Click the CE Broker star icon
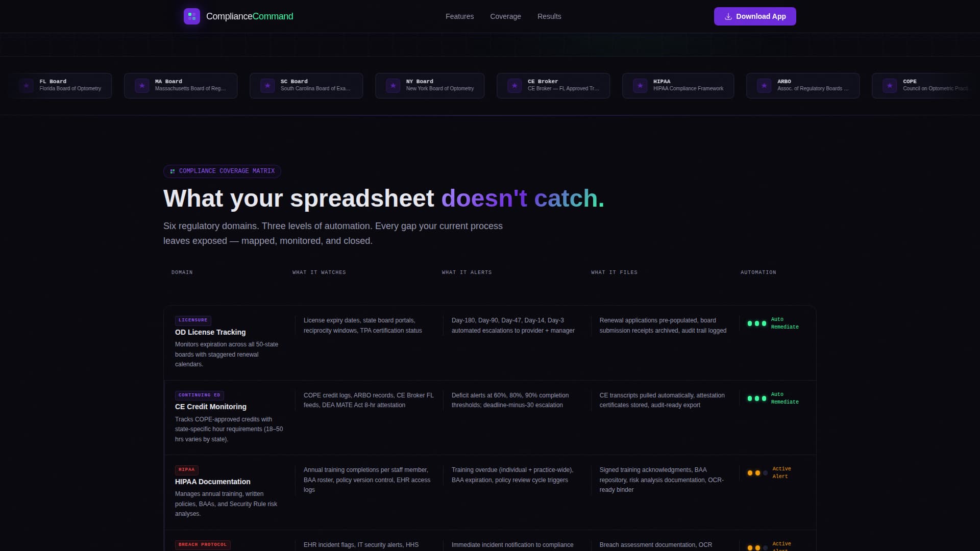This screenshot has height=551, width=980. coord(514,86)
